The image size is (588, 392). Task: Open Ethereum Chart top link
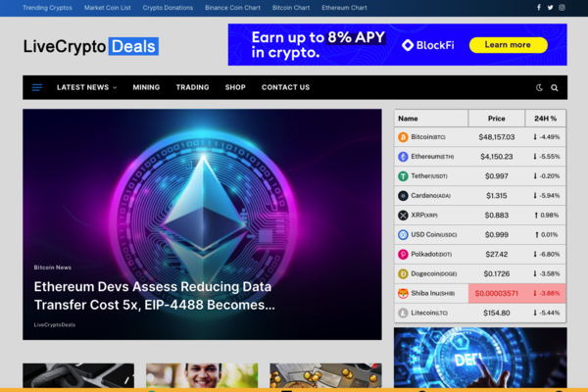(344, 8)
